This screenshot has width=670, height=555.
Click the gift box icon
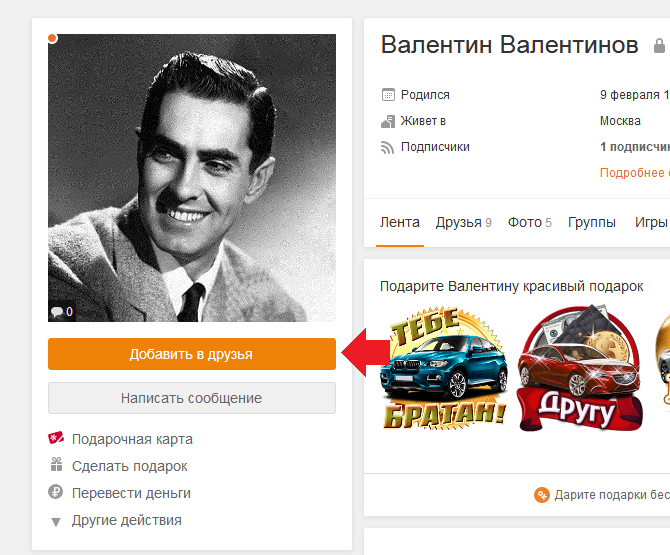click(56, 465)
